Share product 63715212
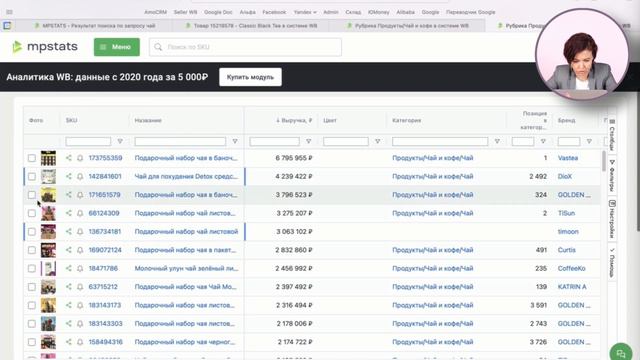640x360 pixels. [69, 287]
